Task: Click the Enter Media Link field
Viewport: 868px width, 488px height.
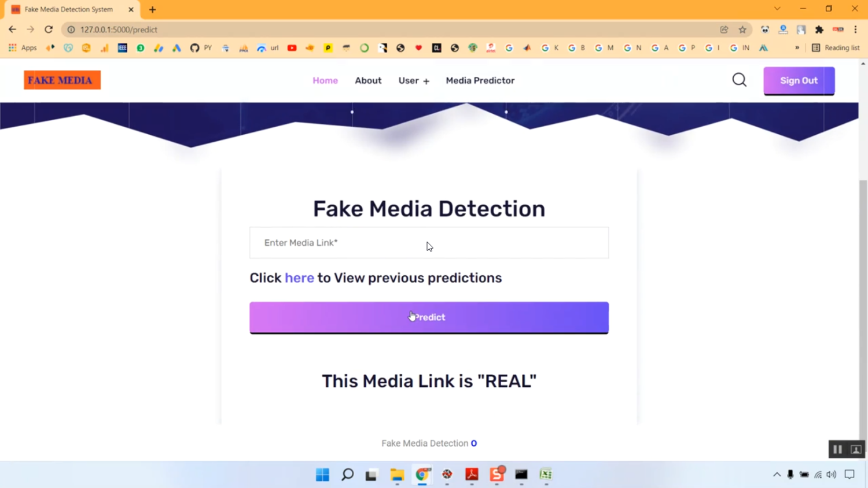Action: coord(429,243)
